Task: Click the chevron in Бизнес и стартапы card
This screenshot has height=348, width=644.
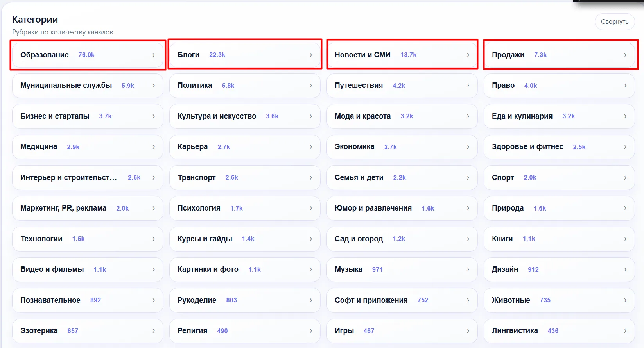Action: [x=154, y=116]
